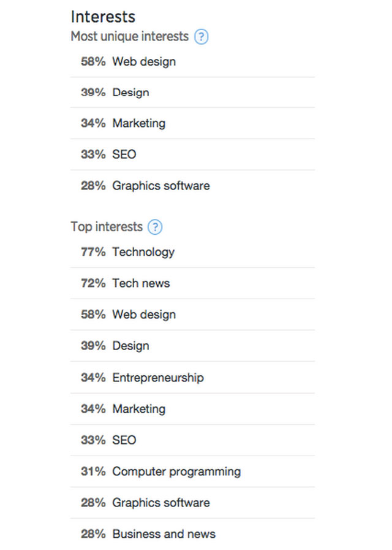Click the help icon beside Most unique interests
Image resolution: width=392 pixels, height=550 pixels.
click(202, 37)
